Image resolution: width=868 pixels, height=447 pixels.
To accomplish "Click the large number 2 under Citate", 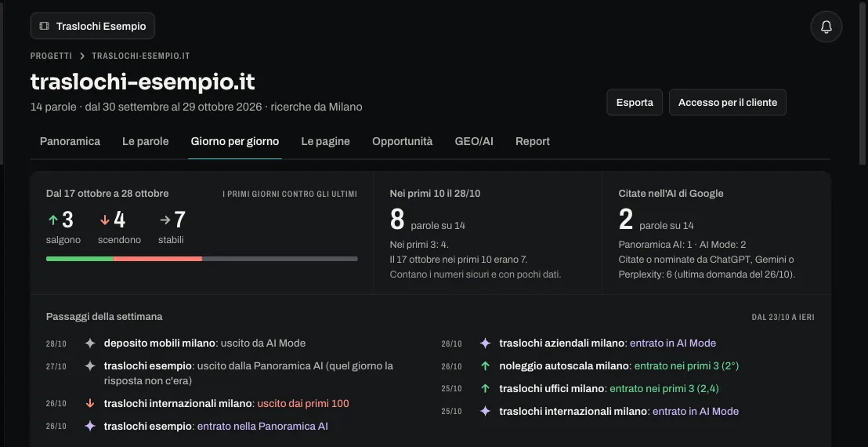I will pyautogui.click(x=625, y=220).
